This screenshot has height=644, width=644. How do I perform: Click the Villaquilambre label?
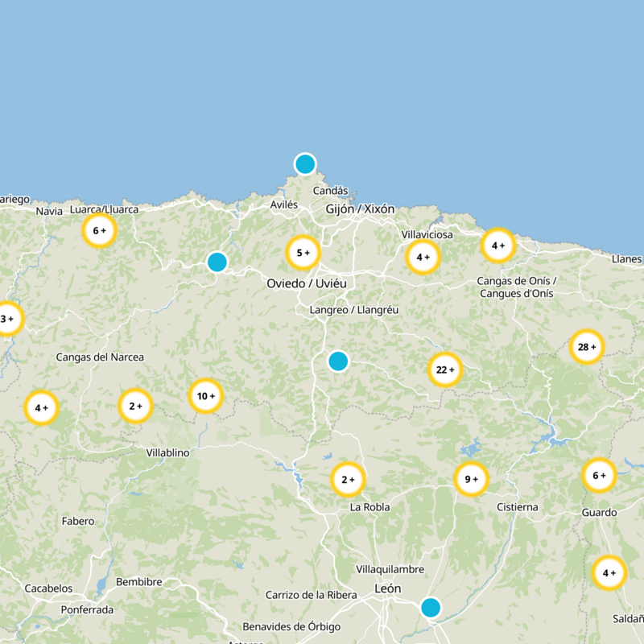[390, 569]
